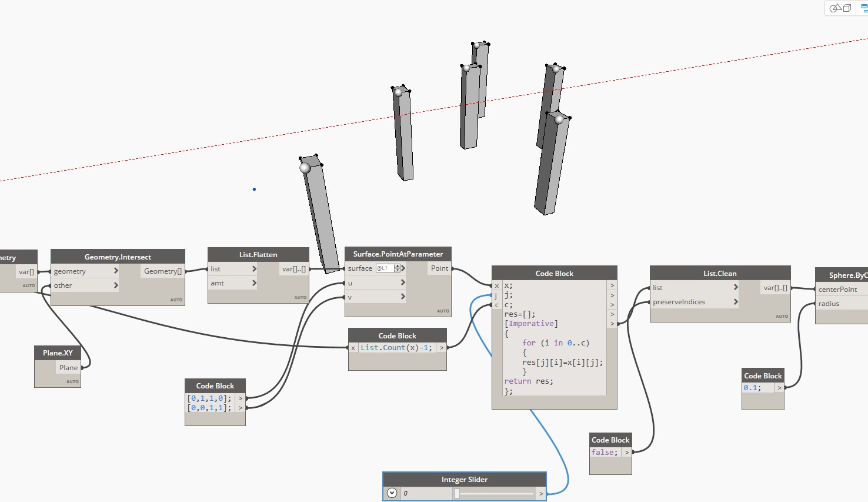Click output arrow of the false code block
This screenshot has height=502, width=868.
pyautogui.click(x=627, y=452)
